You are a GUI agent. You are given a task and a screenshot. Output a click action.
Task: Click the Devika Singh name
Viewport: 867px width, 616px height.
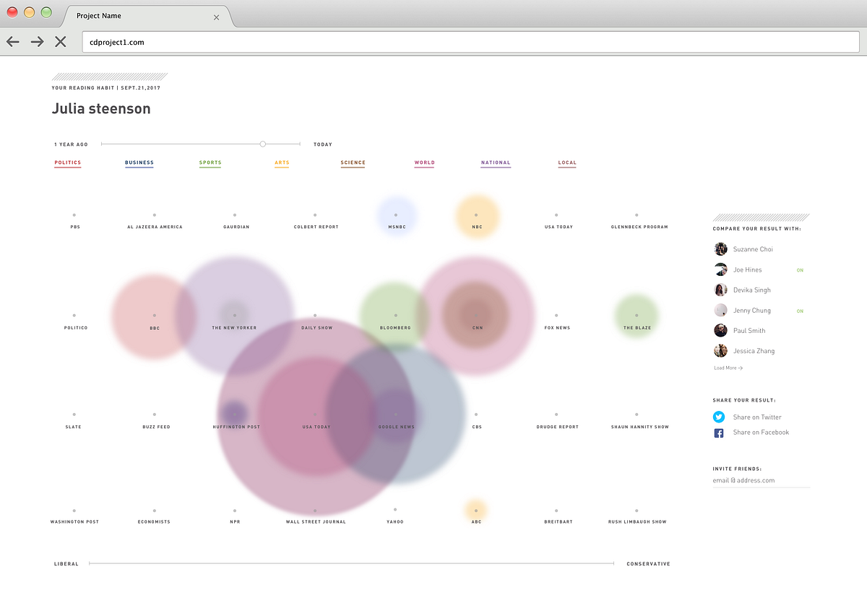click(752, 290)
